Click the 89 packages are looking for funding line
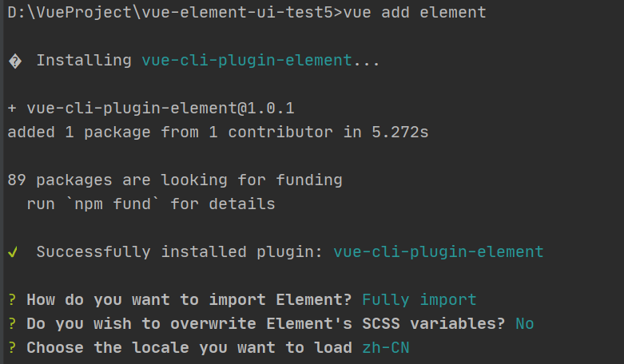Screen dimensions: 624x364 pos(175,180)
